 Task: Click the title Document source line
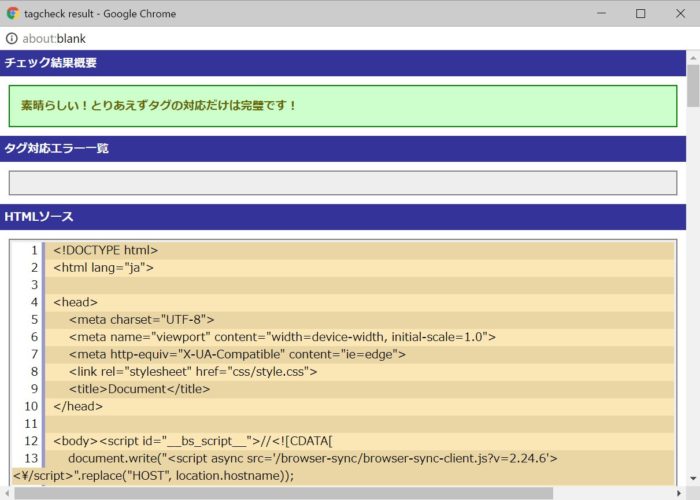[x=140, y=389]
